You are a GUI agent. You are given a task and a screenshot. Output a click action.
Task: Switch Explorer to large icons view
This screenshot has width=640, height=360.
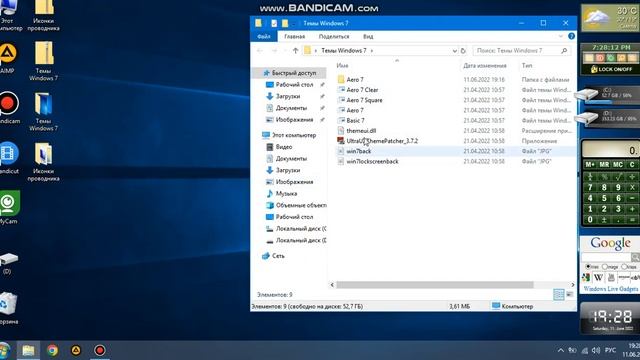click(570, 294)
